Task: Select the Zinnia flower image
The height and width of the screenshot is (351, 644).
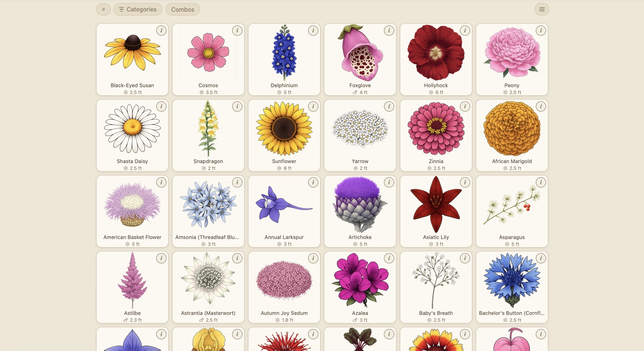Action: 436,128
